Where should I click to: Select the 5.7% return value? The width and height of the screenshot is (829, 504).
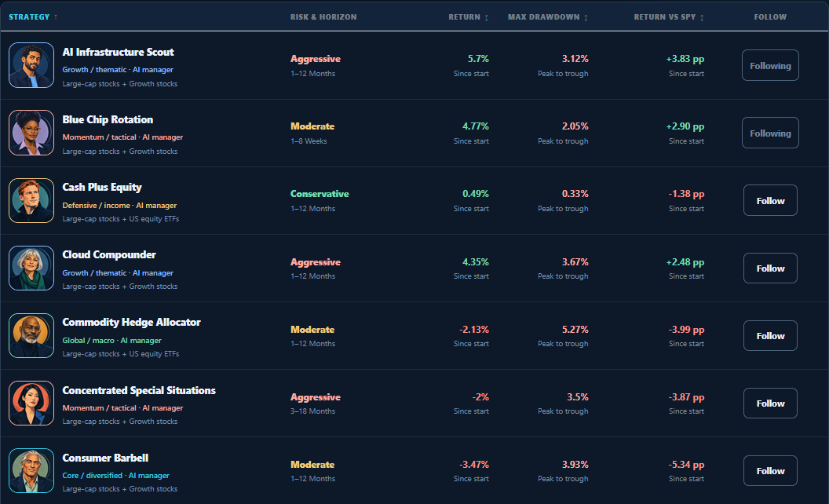pyautogui.click(x=478, y=59)
